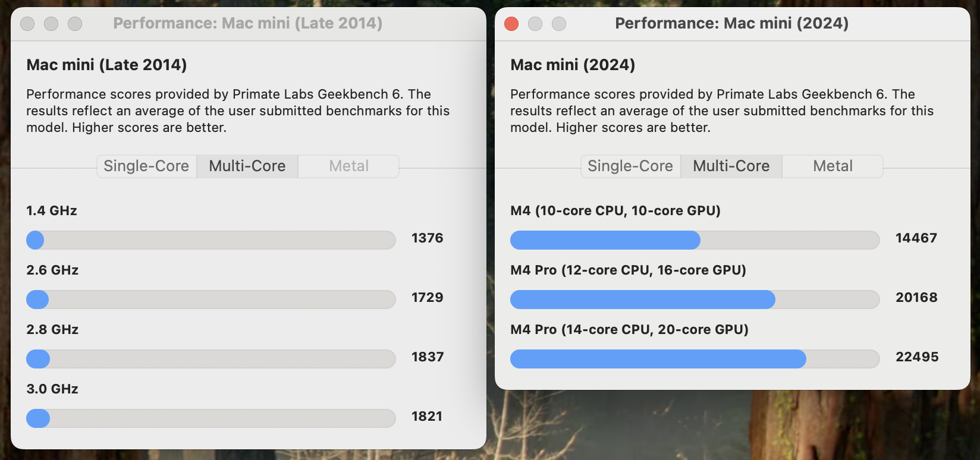
Task: Close the Mac mini (Late 2014) window
Action: point(27,24)
